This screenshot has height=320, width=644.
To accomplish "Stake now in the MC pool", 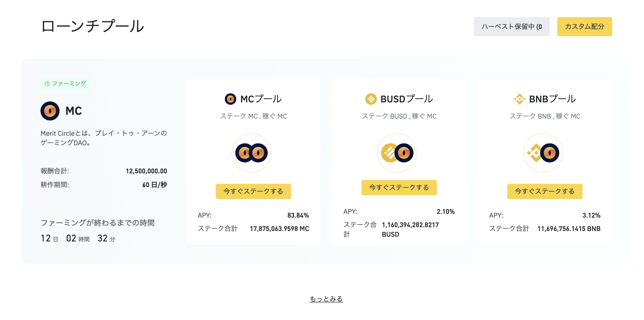I will 253,191.
